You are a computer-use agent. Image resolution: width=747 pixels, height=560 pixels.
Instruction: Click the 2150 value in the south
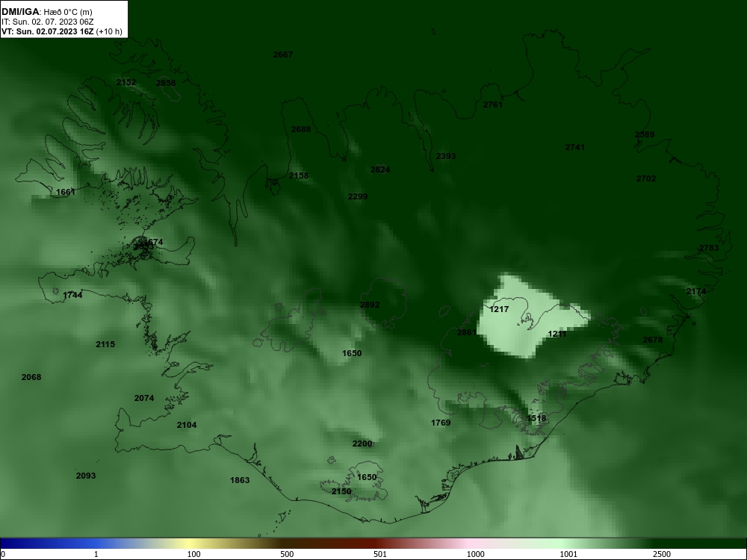(341, 491)
